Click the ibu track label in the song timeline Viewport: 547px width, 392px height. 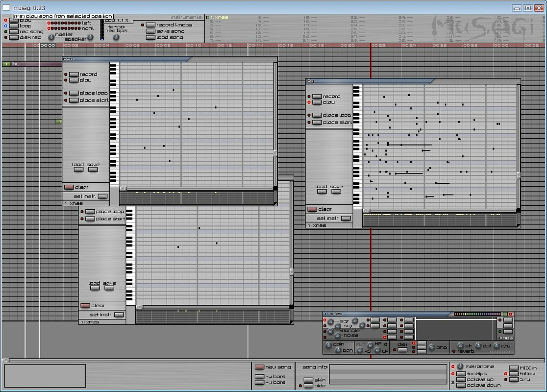pos(16,64)
